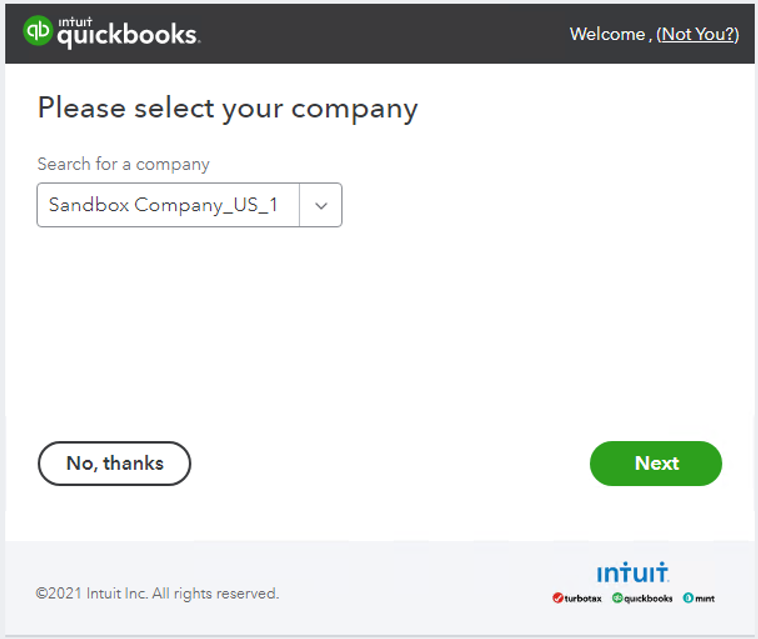This screenshot has height=639, width=758.
Task: Expand the company dropdown chevron
Action: tap(321, 205)
